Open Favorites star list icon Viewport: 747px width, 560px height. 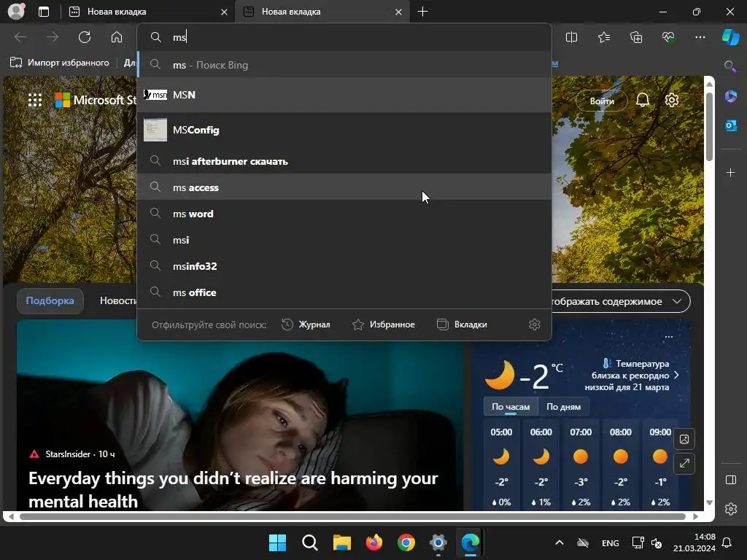click(x=603, y=37)
